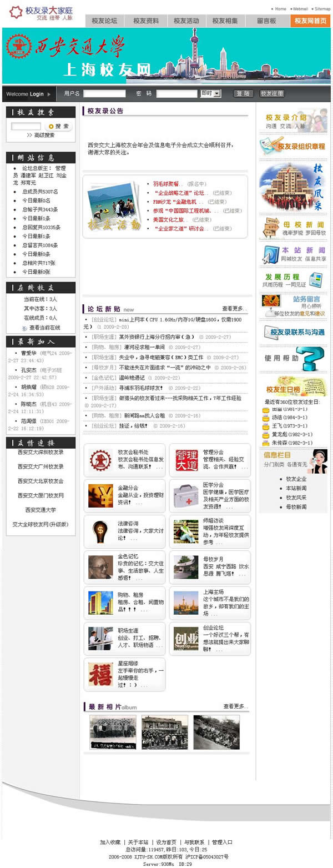
Task: Click the 加入收藏 footer link
Action: (110, 842)
